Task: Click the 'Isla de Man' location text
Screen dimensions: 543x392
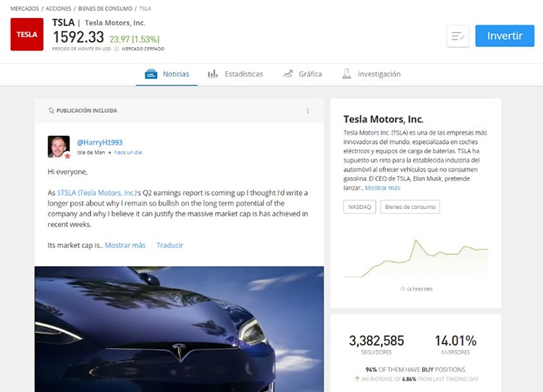Action: [90, 152]
